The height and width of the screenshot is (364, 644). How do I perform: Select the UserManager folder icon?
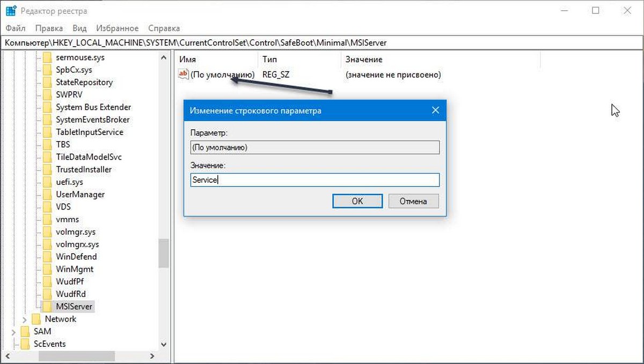(x=47, y=195)
